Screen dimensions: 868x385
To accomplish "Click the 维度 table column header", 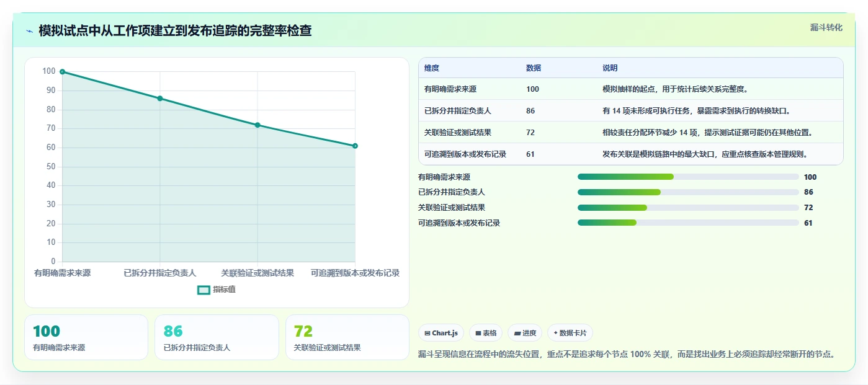I will pyautogui.click(x=432, y=68).
